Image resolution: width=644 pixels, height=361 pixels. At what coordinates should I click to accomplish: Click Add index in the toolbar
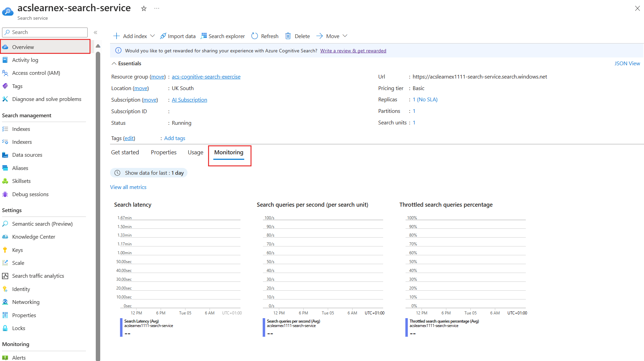coord(130,36)
